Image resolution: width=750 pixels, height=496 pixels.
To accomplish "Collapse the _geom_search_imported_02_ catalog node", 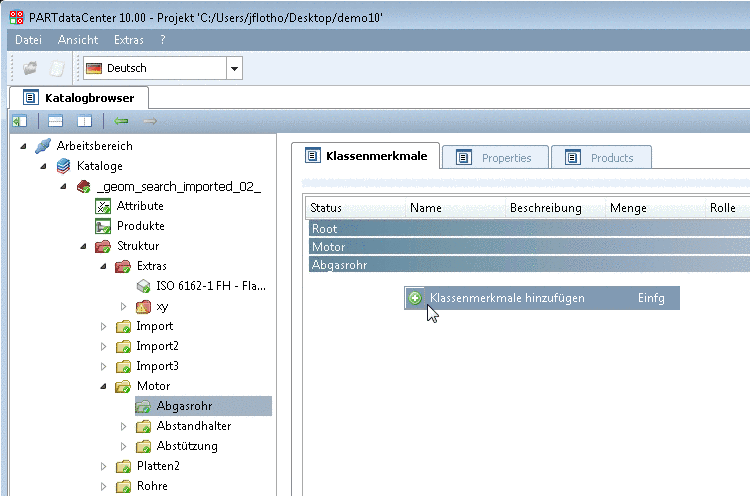I will point(64,186).
